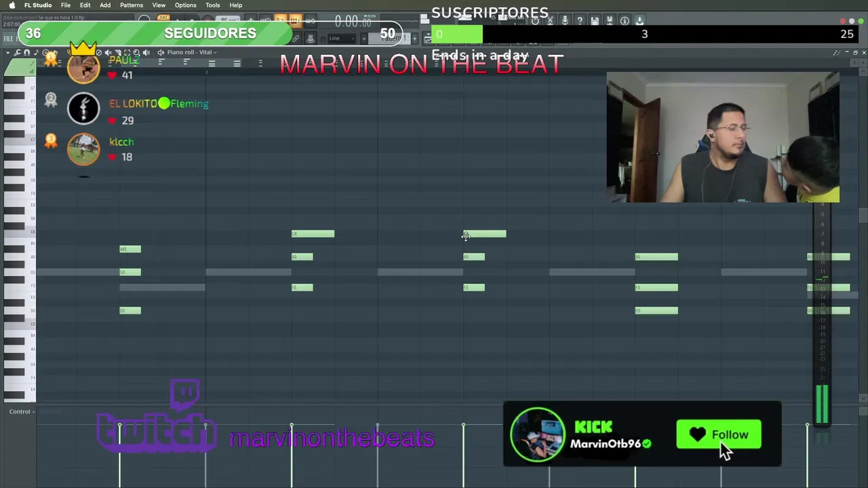Click the circular undo-history icon near scissors
This screenshot has height=488, width=868.
click(x=535, y=21)
